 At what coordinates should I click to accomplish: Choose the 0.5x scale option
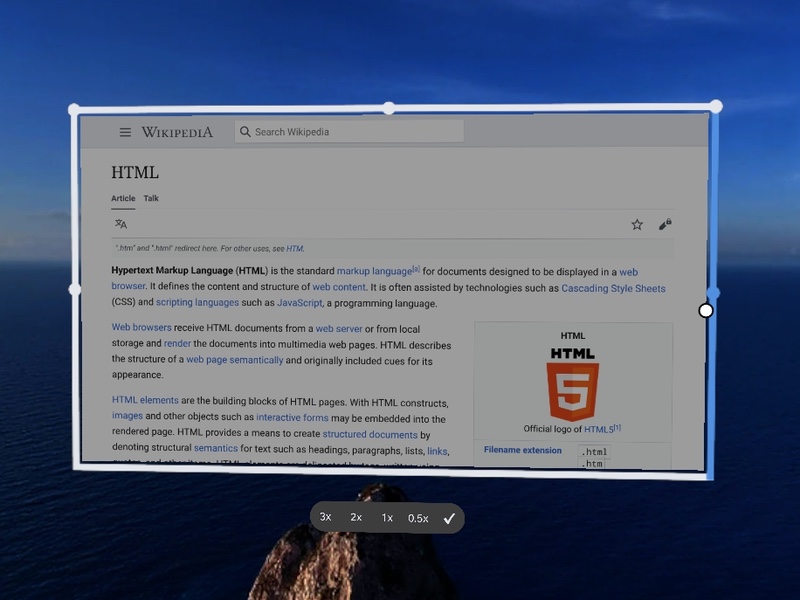[418, 518]
